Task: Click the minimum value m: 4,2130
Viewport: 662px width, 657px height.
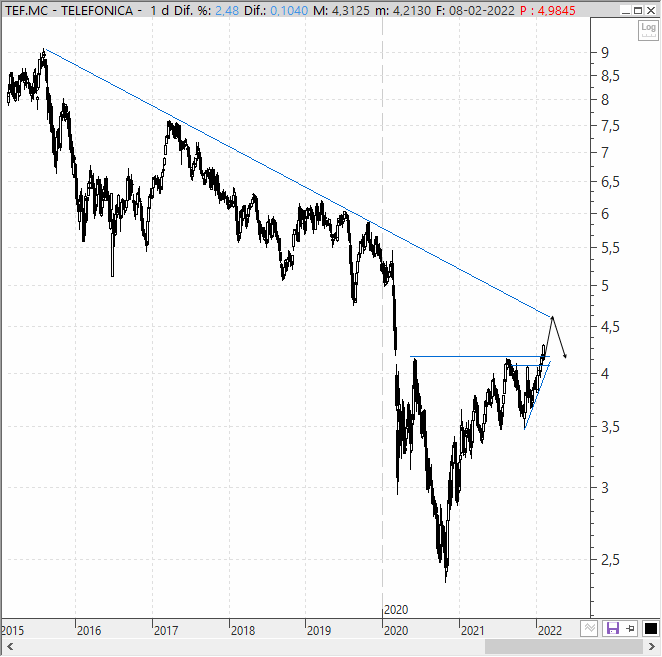Action: pyautogui.click(x=403, y=10)
